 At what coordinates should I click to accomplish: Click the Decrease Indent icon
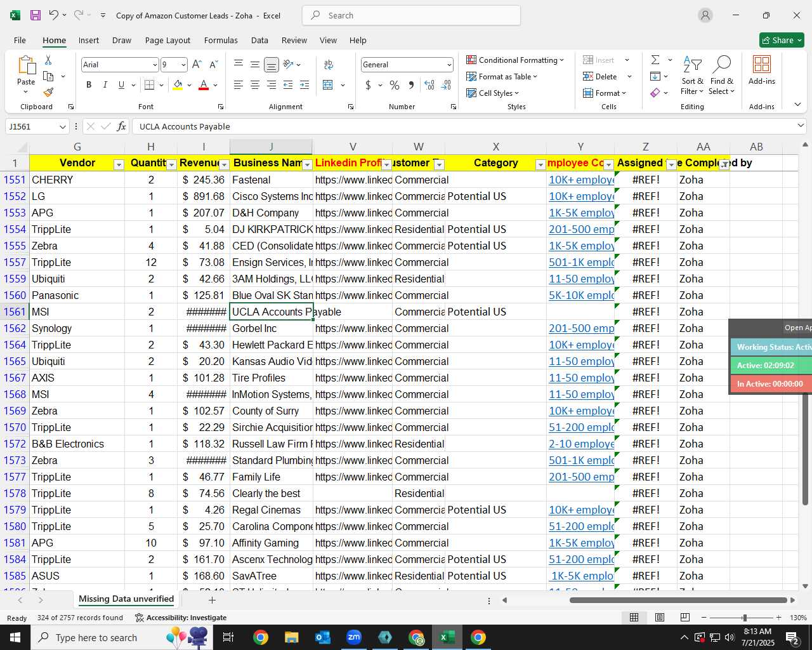[x=288, y=85]
